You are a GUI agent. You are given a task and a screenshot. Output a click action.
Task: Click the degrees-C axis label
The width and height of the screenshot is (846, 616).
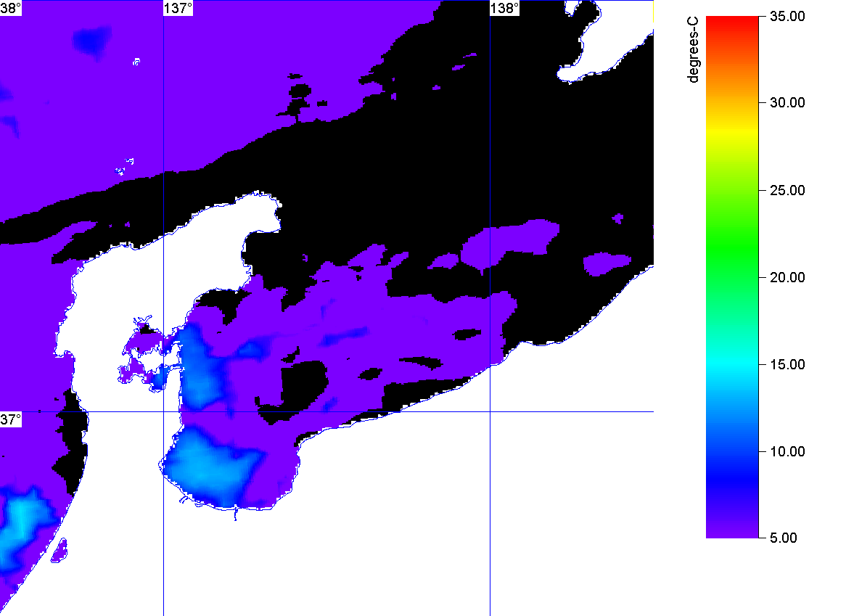click(693, 49)
